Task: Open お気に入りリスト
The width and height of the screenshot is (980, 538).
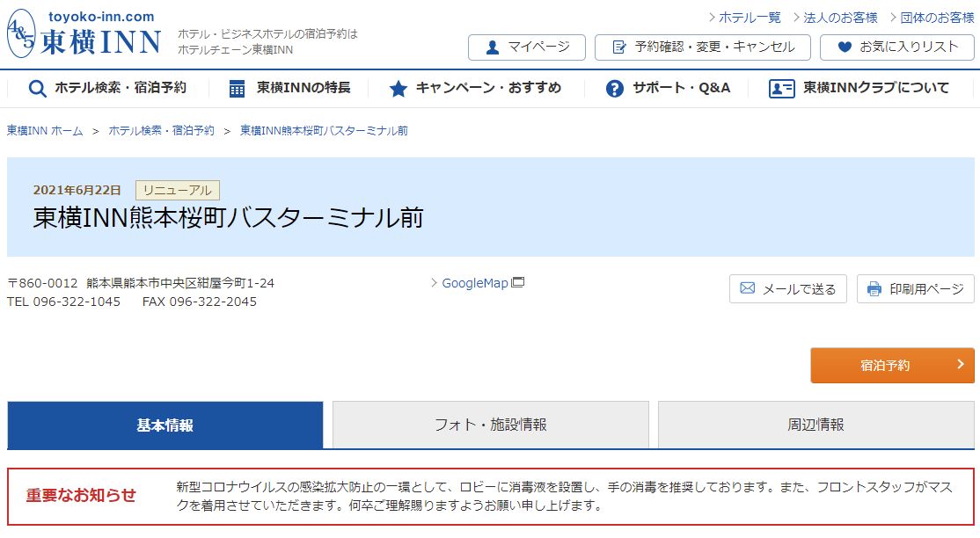Action: (x=897, y=47)
